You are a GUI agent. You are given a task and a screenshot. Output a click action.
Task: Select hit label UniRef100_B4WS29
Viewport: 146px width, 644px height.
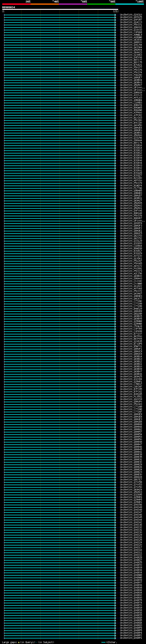point(131,309)
